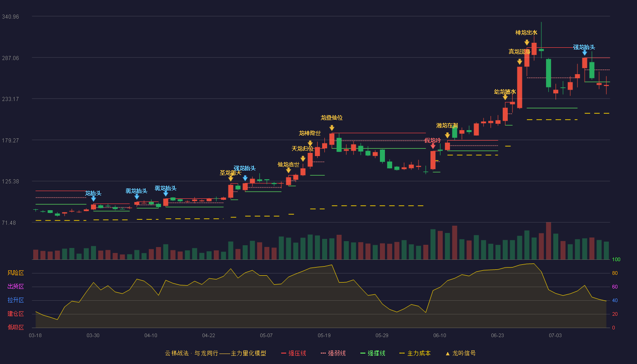The image size is (637, 364).
Task: Click the 龙神降世 signal label
Action: click(x=310, y=133)
